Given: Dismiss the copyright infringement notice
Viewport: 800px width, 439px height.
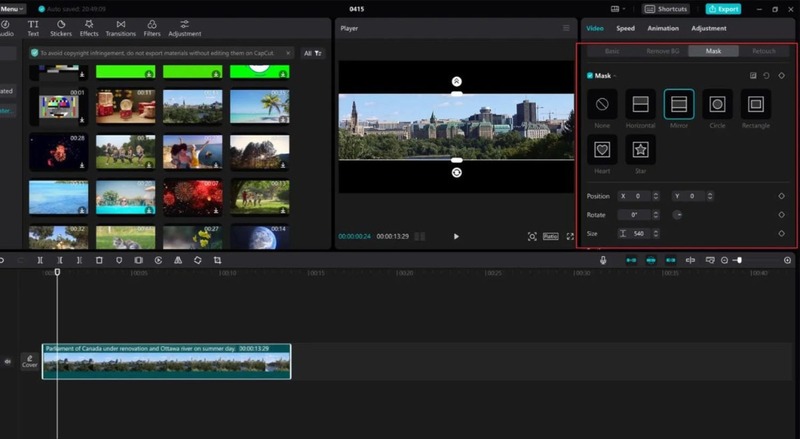Looking at the screenshot, I should [288, 53].
